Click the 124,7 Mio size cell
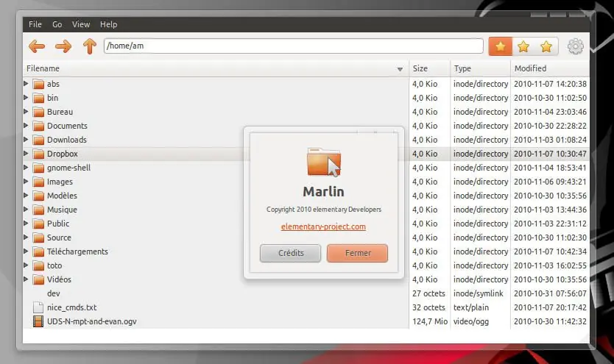This screenshot has height=364, width=614. click(x=429, y=322)
